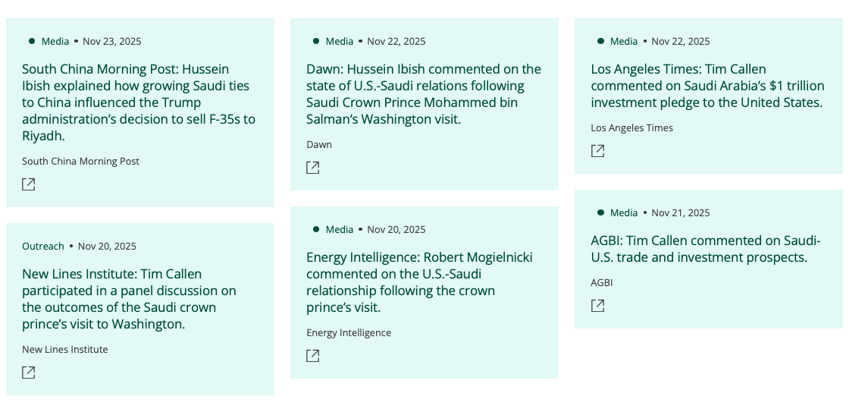This screenshot has height=409, width=868.
Task: Open external link icon for Energy Intelligence
Action: [313, 356]
